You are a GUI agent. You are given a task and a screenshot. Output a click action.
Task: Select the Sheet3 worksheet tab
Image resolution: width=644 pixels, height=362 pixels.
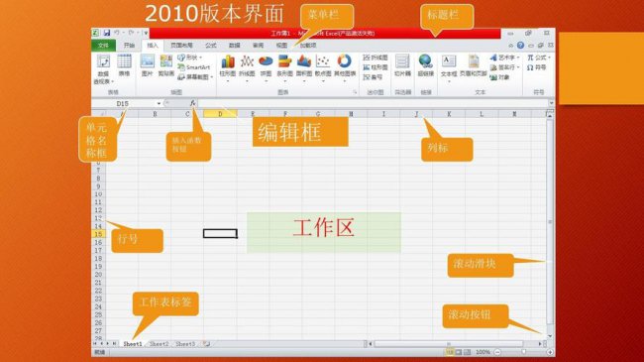[185, 344]
